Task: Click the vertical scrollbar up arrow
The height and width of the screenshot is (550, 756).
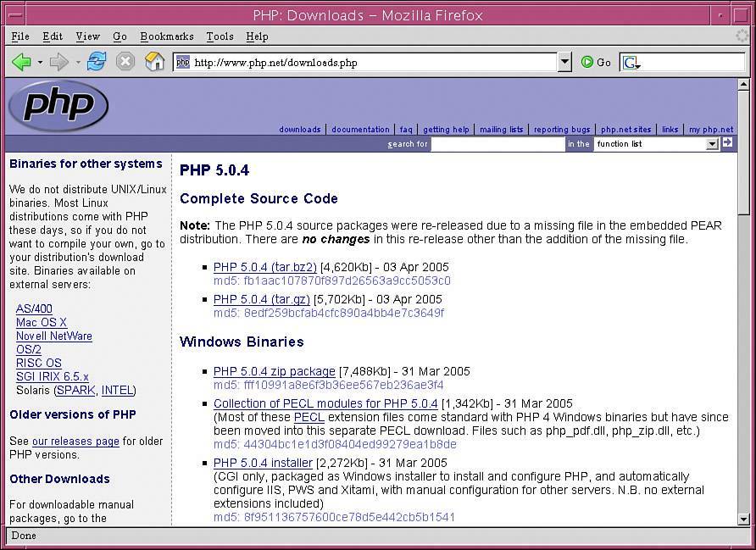Action: pos(743,85)
